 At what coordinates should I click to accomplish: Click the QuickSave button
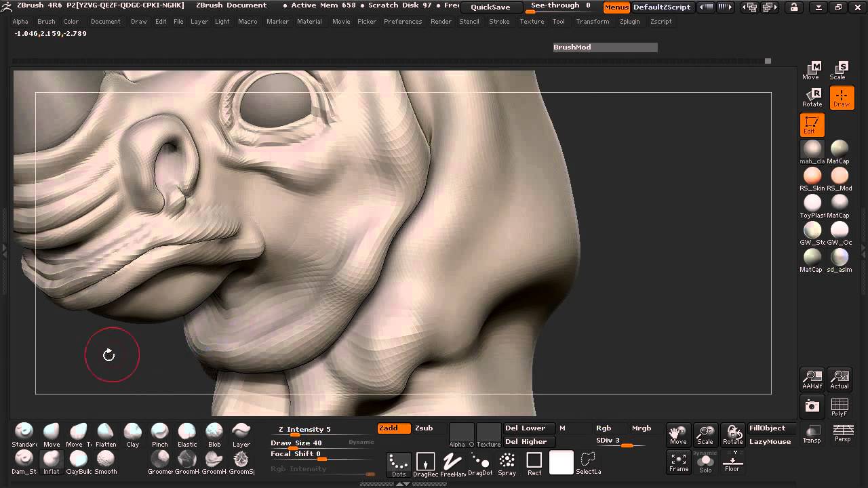490,7
